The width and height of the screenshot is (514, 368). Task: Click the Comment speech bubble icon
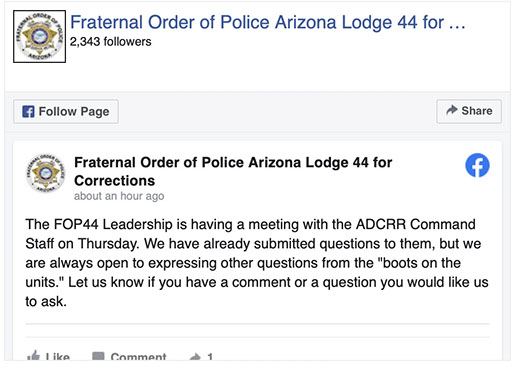pyautogui.click(x=98, y=356)
